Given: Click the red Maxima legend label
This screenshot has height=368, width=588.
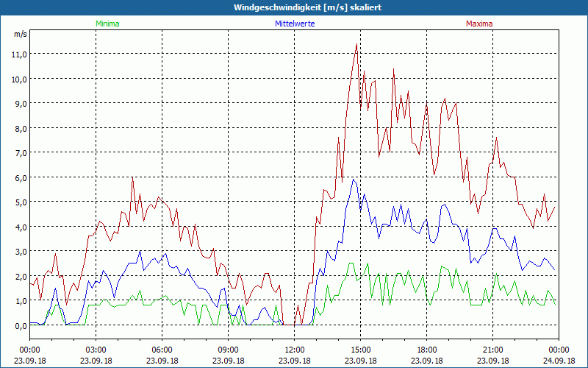Looking at the screenshot, I should click(x=479, y=24).
